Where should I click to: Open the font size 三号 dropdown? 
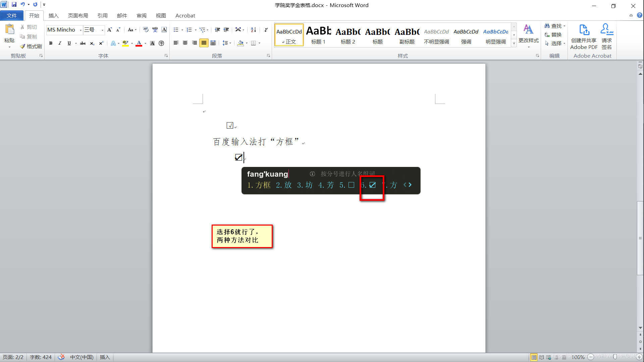tap(102, 30)
